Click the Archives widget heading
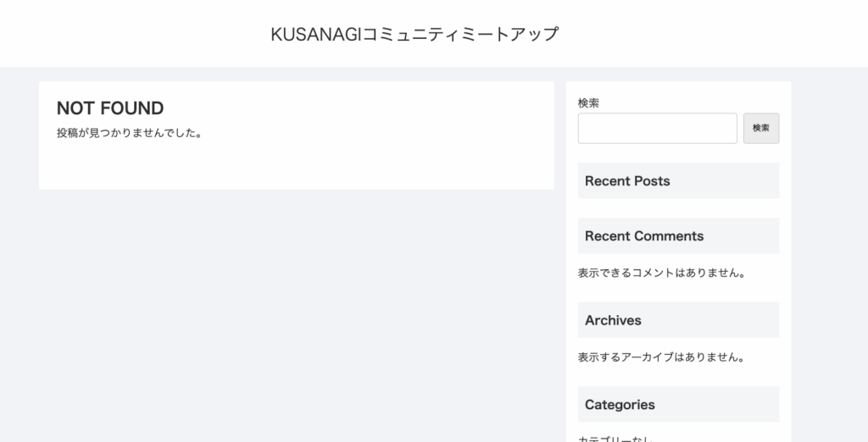Image resolution: width=868 pixels, height=442 pixels. [613, 320]
